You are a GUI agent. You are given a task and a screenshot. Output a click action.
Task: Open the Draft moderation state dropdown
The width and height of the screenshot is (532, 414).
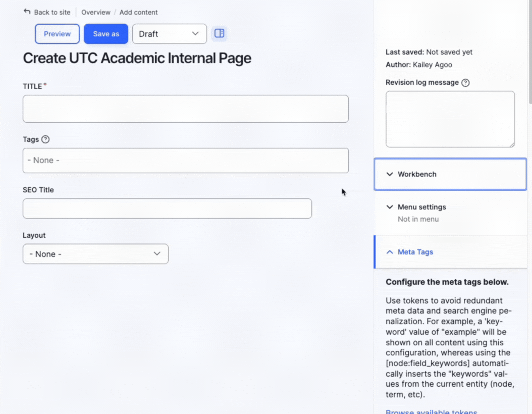pyautogui.click(x=169, y=34)
